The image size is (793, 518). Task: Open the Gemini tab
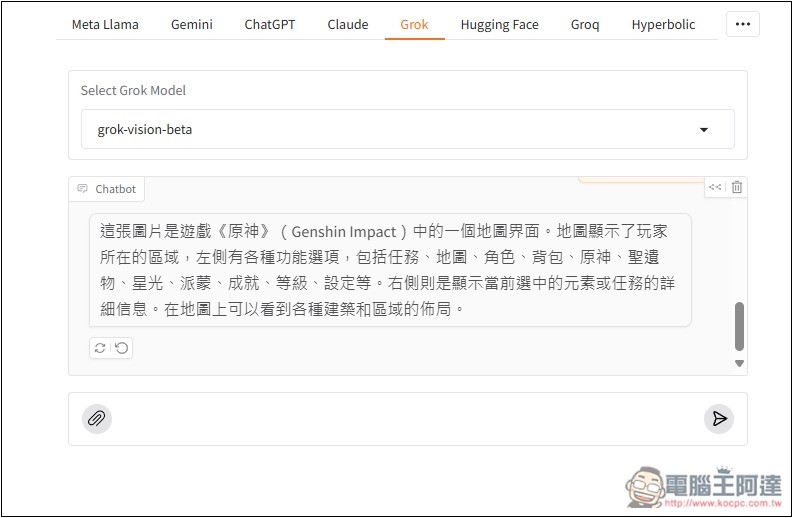(x=191, y=24)
